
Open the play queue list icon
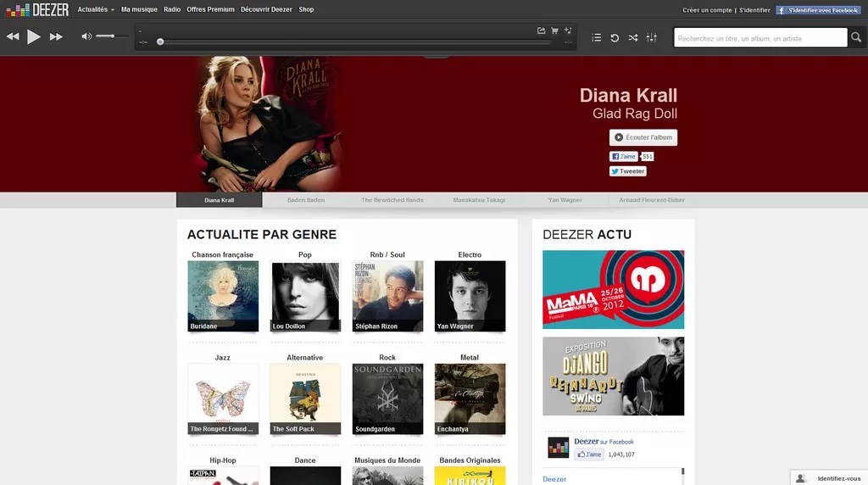596,37
